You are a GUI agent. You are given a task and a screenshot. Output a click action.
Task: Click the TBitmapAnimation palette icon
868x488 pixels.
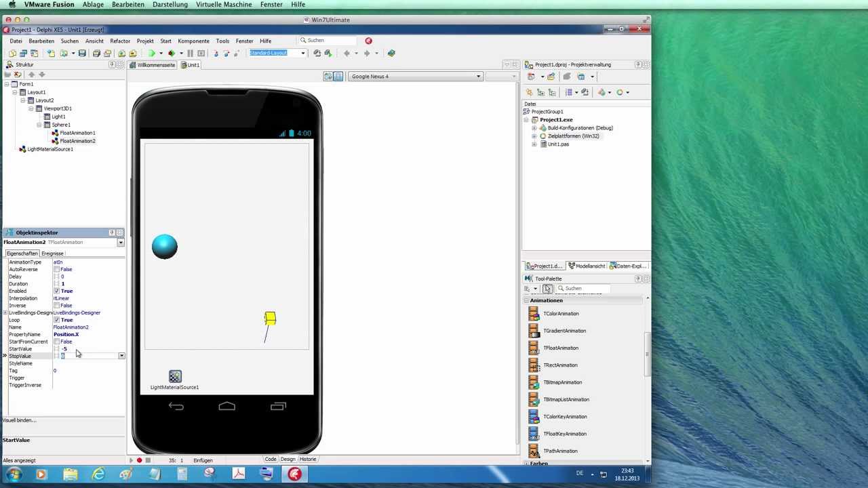[x=534, y=382]
